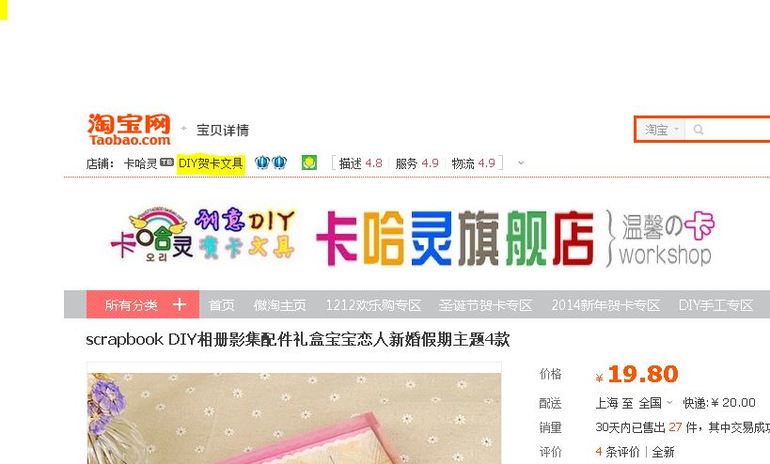Image resolution: width=770 pixels, height=464 pixels.
Task: Click the highlighted DIY贺卡文具 shop link
Action: 211,163
